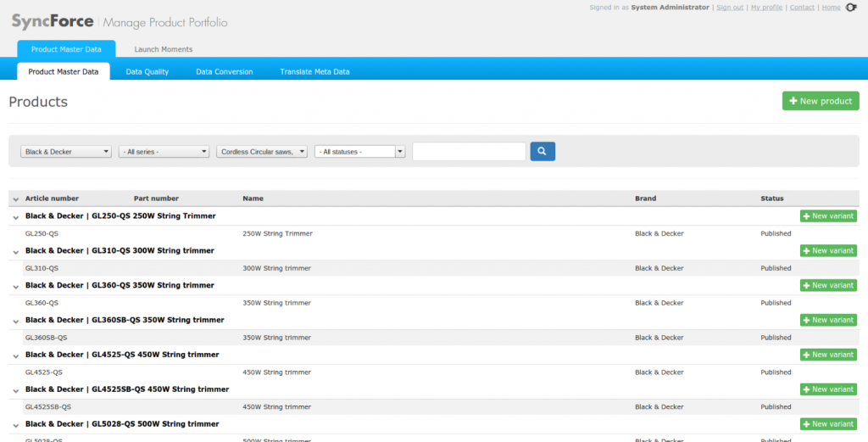The image size is (868, 442).
Task: Click the New product button
Action: pyautogui.click(x=820, y=101)
